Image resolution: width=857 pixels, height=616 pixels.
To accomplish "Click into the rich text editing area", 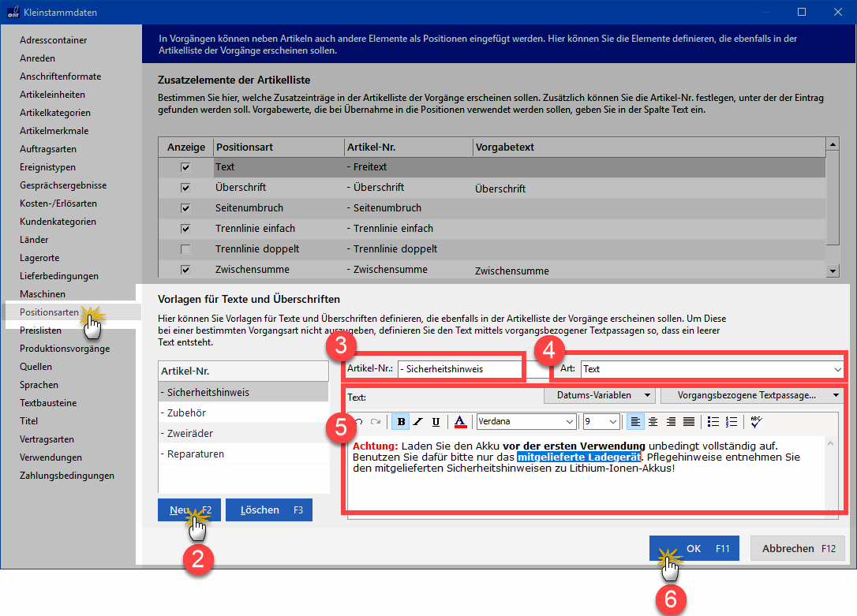I will (x=586, y=473).
